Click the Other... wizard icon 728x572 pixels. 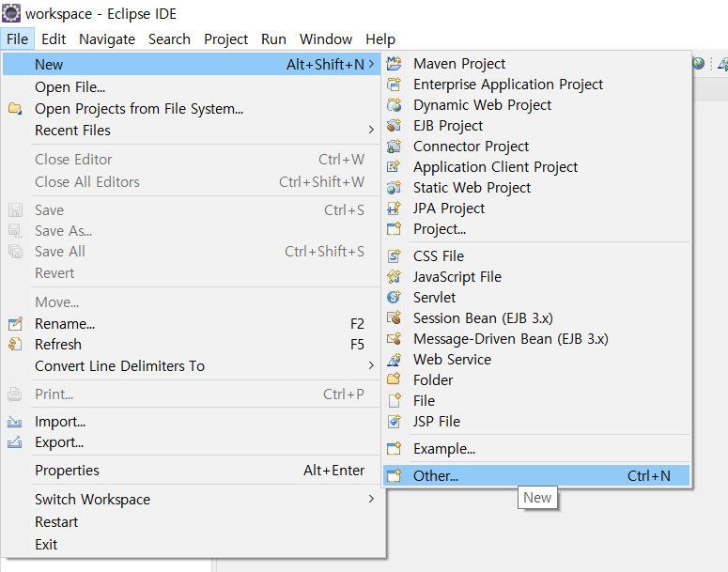tap(394, 475)
